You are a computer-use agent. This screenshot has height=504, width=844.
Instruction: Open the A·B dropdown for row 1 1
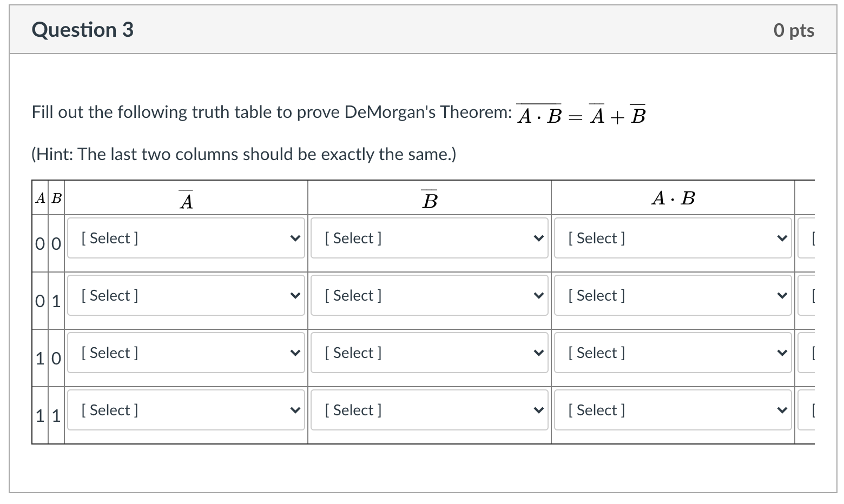point(672,410)
